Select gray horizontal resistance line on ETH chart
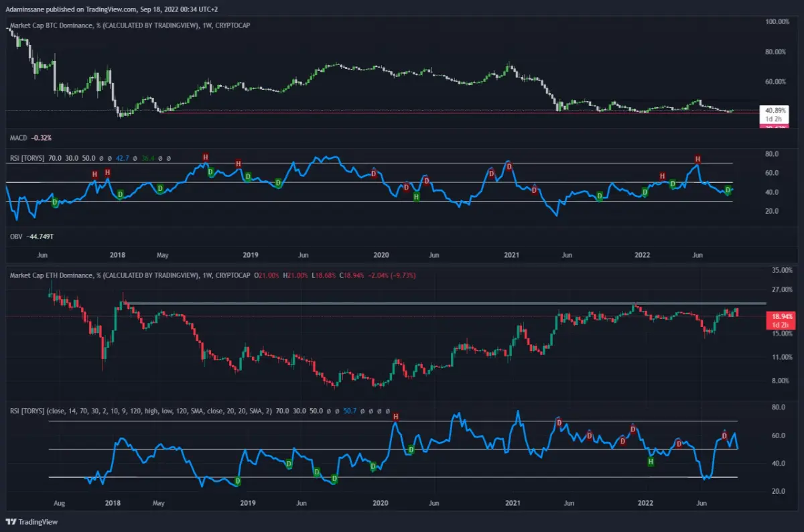This screenshot has height=532, width=804. pos(445,304)
